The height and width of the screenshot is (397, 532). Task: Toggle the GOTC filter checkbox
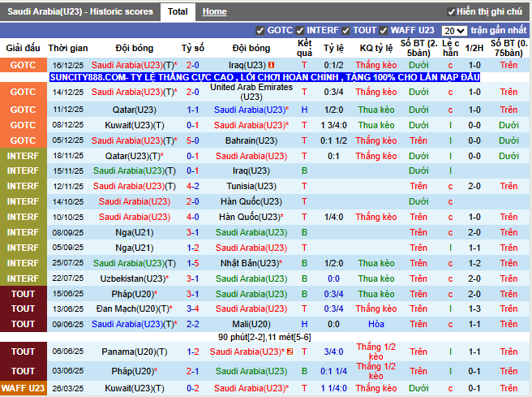coord(260,31)
